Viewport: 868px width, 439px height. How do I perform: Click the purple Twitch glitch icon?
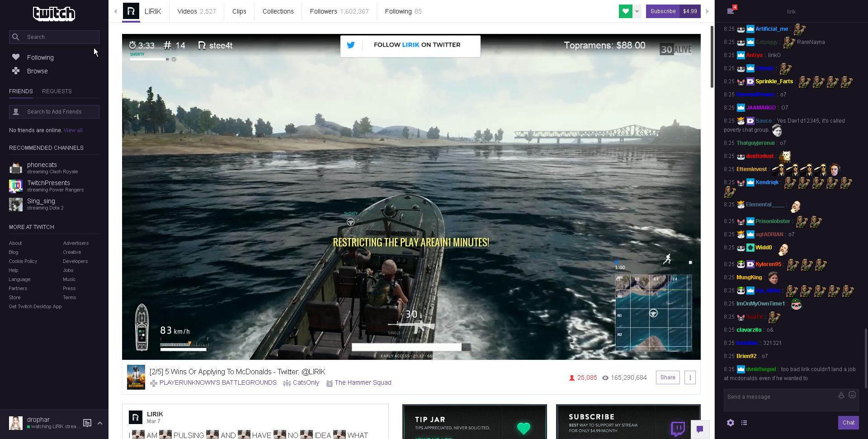pos(678,428)
